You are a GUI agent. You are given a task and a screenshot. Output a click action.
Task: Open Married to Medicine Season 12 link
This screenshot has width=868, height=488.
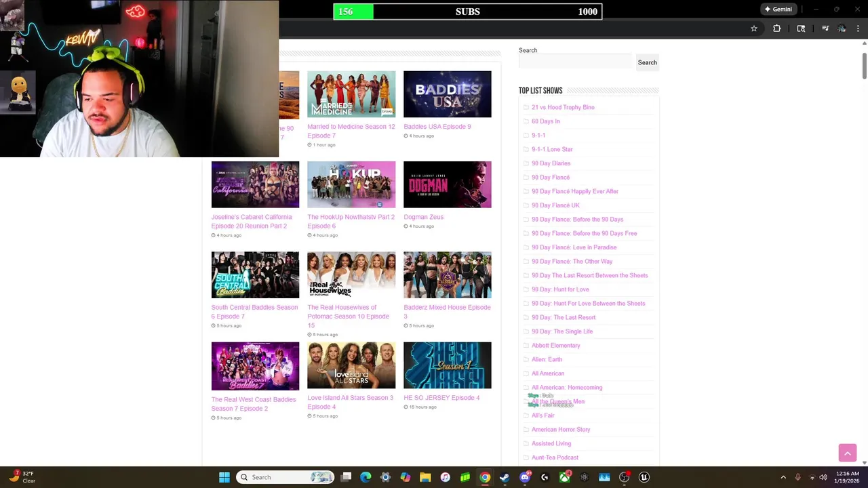(x=351, y=131)
